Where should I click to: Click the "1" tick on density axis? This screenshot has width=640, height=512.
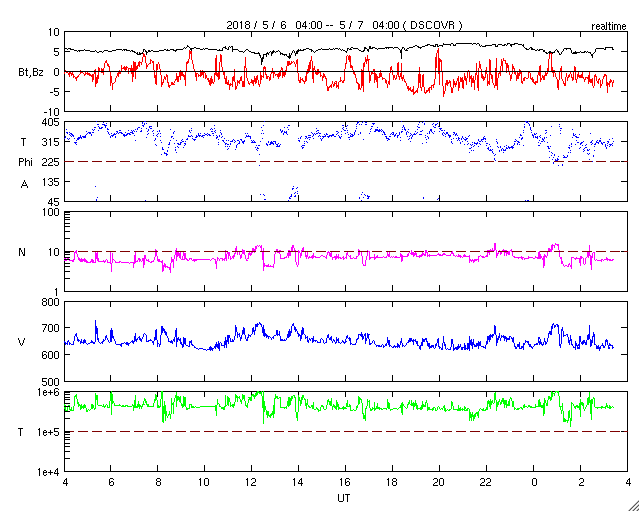coord(58,292)
